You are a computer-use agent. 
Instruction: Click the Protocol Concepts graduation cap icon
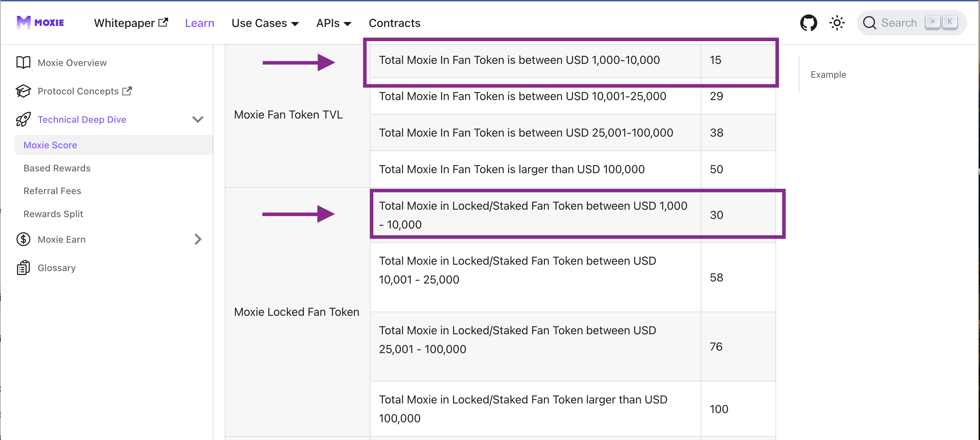23,91
